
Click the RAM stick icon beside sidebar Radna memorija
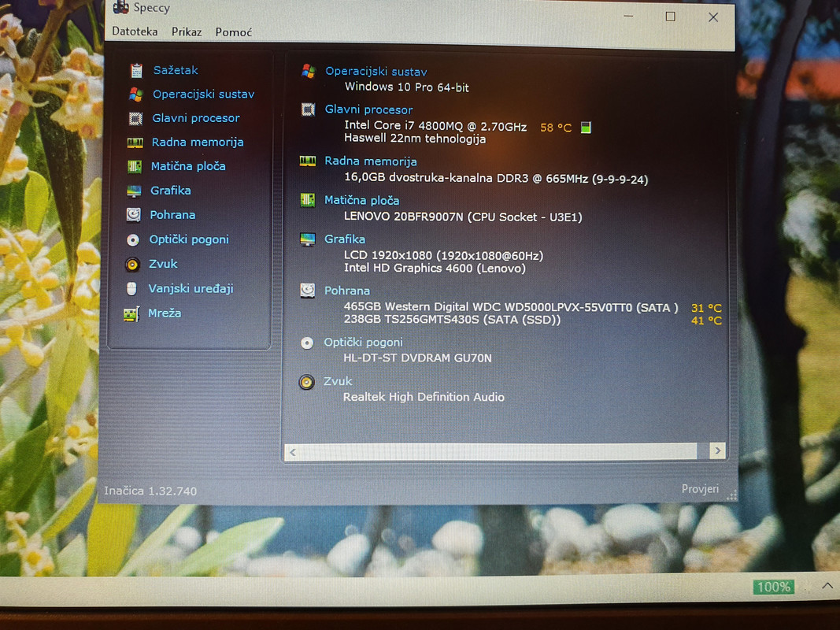click(x=135, y=143)
